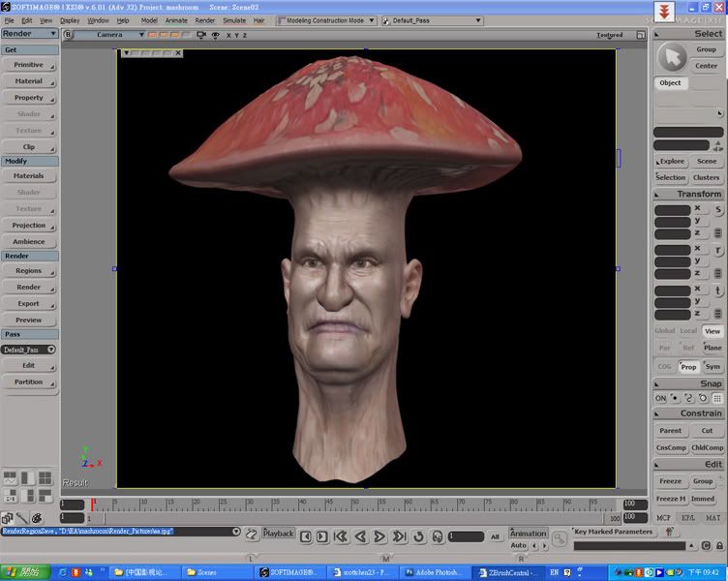Toggle X axis display in viewport bar
Image resolution: width=728 pixels, height=581 pixels.
pyautogui.click(x=228, y=35)
